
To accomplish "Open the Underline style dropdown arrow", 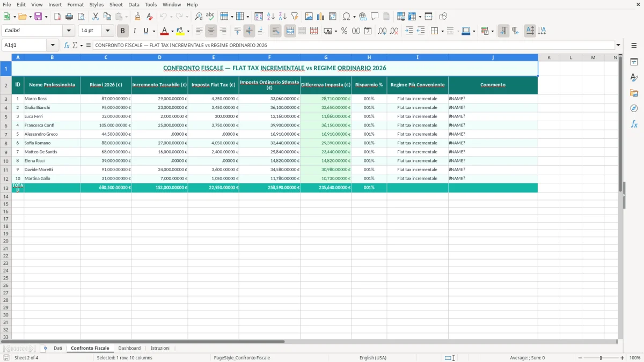I will pyautogui.click(x=153, y=31).
